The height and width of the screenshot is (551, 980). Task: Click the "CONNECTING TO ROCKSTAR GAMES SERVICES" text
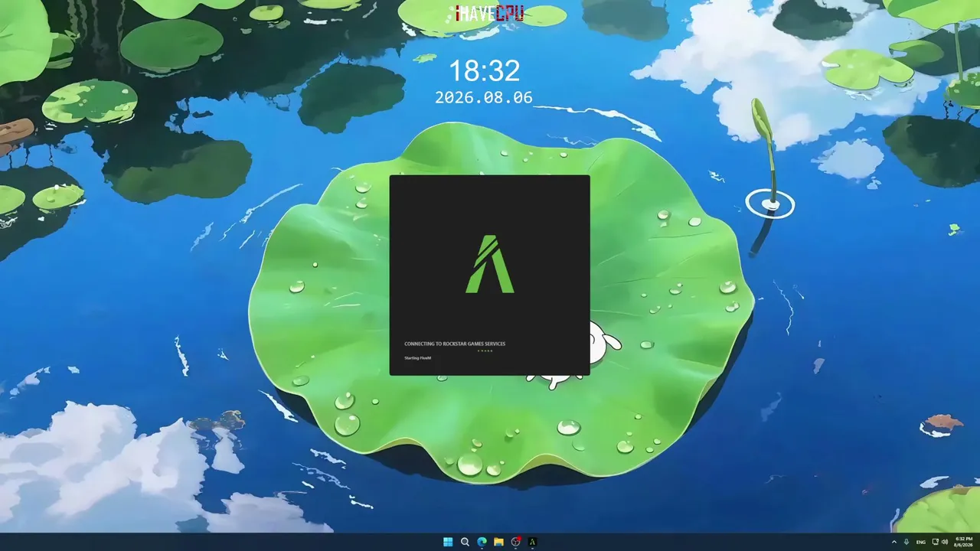[455, 344]
